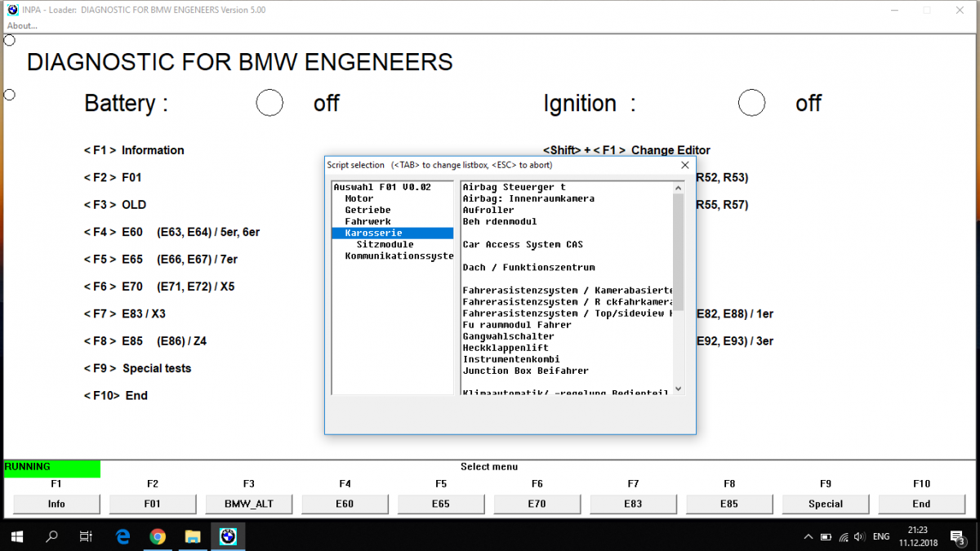The height and width of the screenshot is (551, 980).
Task: Select Sitzmodule under Karosserie
Action: pos(385,244)
